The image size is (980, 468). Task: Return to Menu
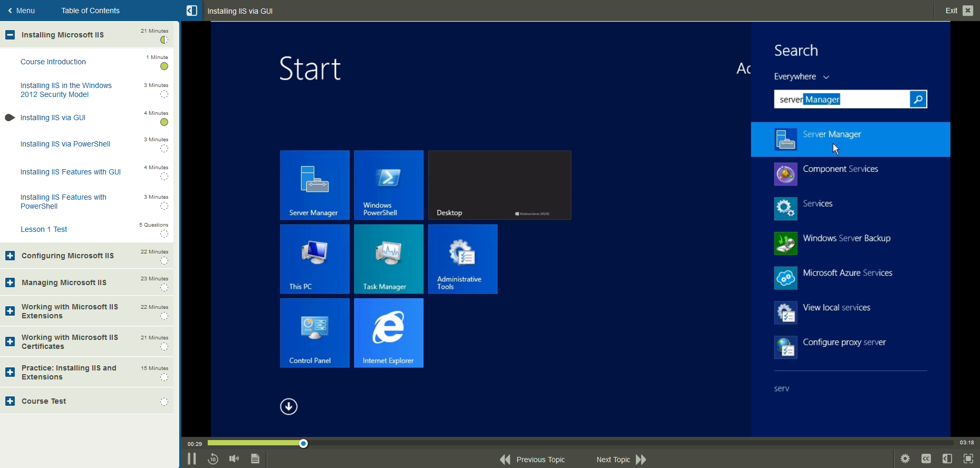click(x=21, y=11)
